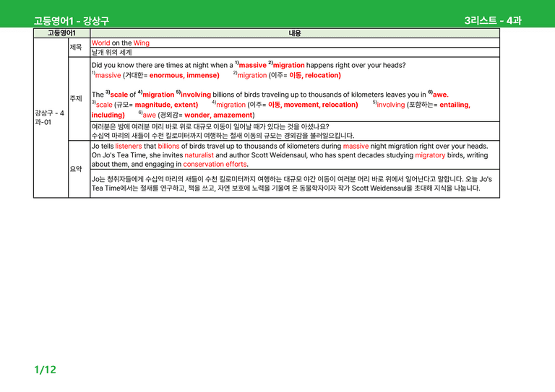The image size is (555, 392).
Task: Click bold red word massive in first sentence
Action: 252,65
